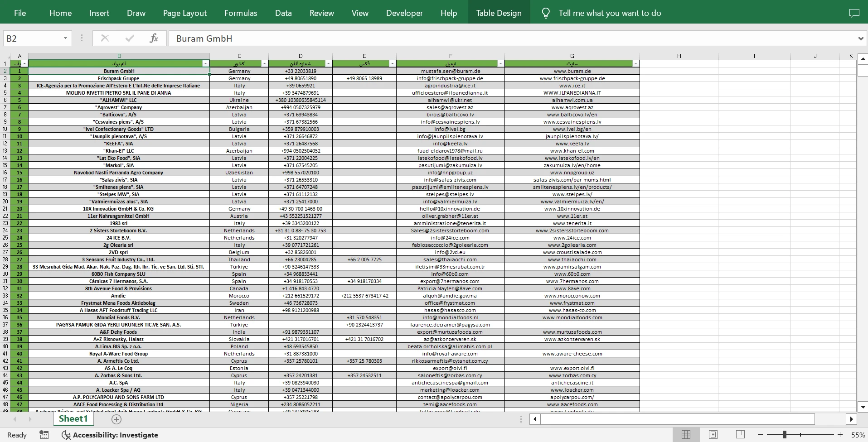This screenshot has width=868, height=442.
Task: Switch to Page Layout view
Action: click(x=713, y=435)
